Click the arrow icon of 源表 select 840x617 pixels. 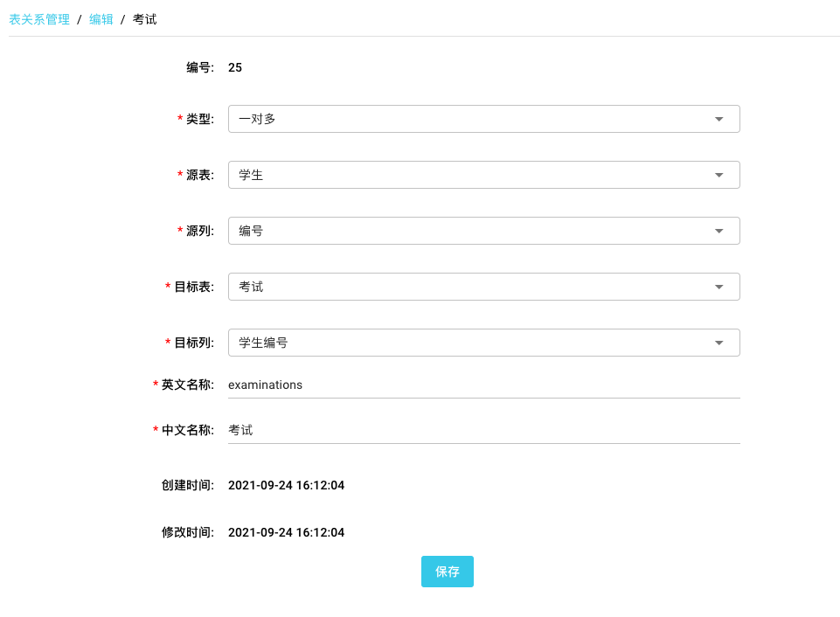tap(719, 175)
